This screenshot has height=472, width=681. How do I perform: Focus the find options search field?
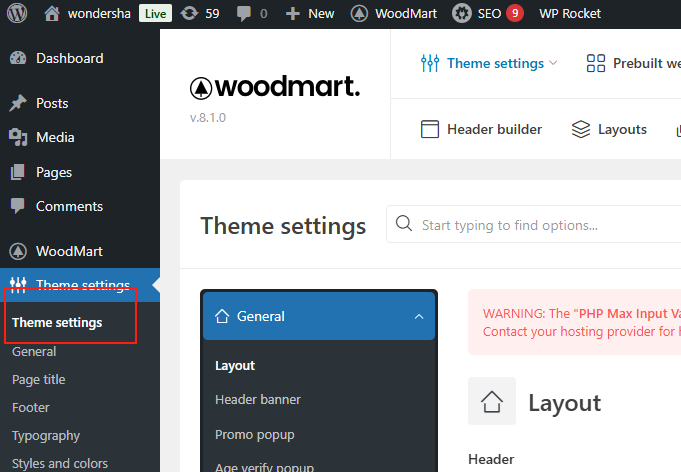click(533, 224)
